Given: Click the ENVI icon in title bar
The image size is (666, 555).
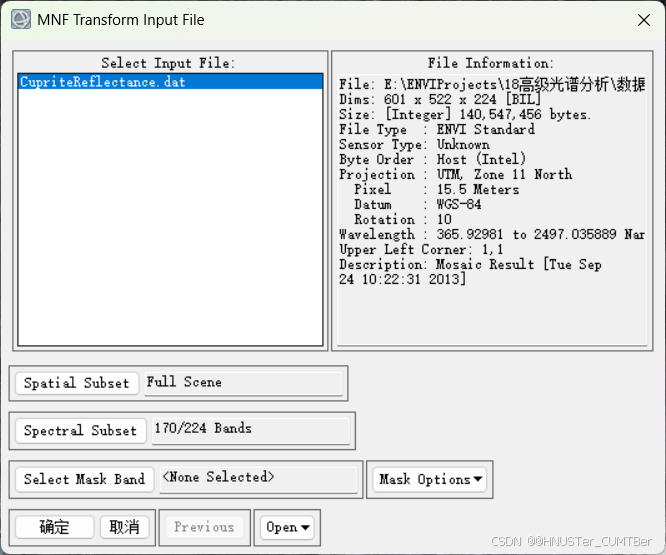Looking at the screenshot, I should pos(21,20).
